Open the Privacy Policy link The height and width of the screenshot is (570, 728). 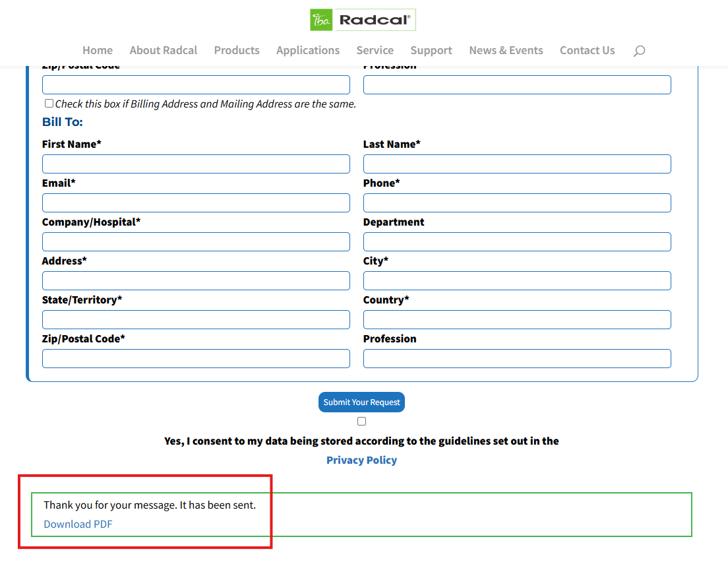pyautogui.click(x=361, y=460)
